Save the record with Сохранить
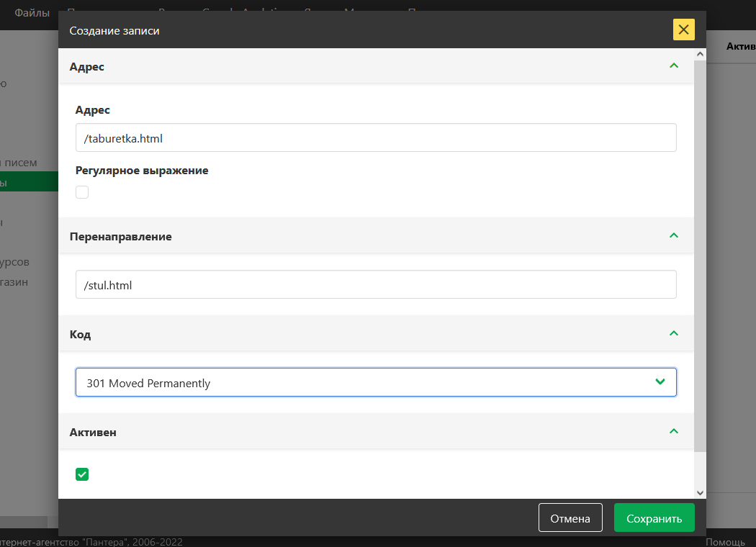Screen dimensions: 756x547 tap(654, 518)
